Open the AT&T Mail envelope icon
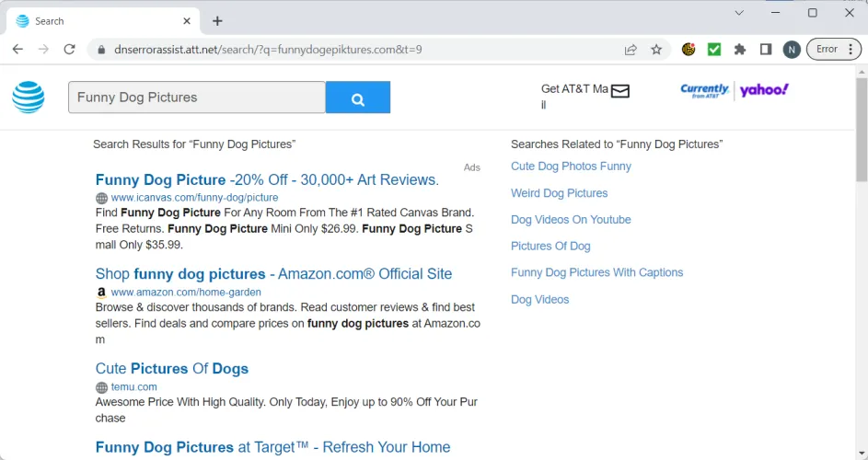Viewport: 868px width, 460px height. [619, 91]
